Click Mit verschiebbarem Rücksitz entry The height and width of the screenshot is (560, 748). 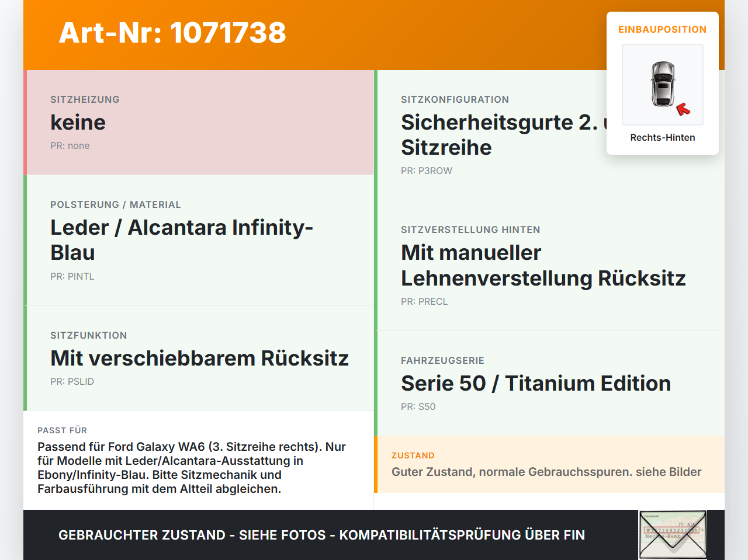199,359
